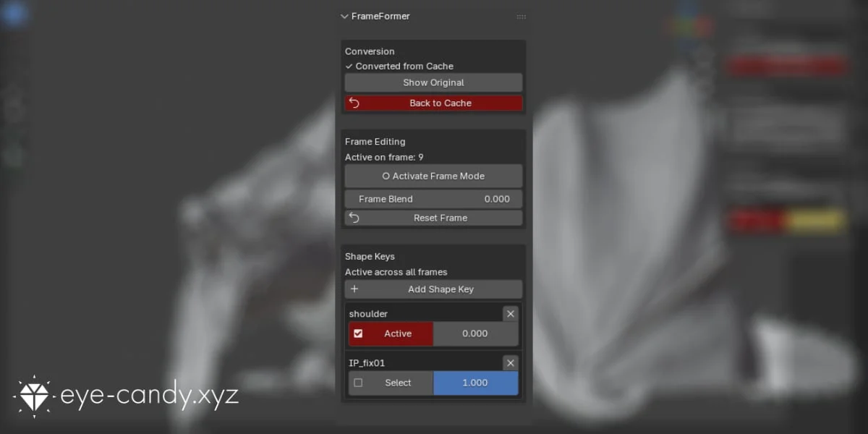Remove the IP_fix01 shape key via X icon
Viewport: 868px width, 434px height.
(x=510, y=362)
